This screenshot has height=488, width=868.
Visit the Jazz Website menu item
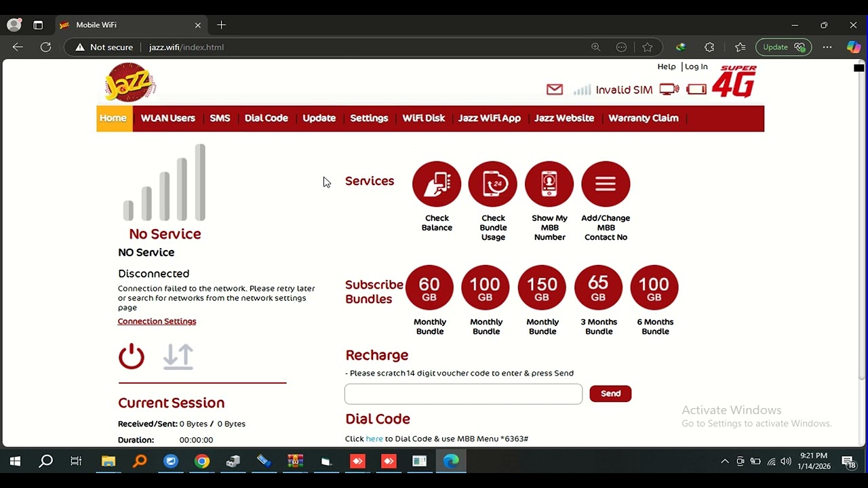[564, 118]
